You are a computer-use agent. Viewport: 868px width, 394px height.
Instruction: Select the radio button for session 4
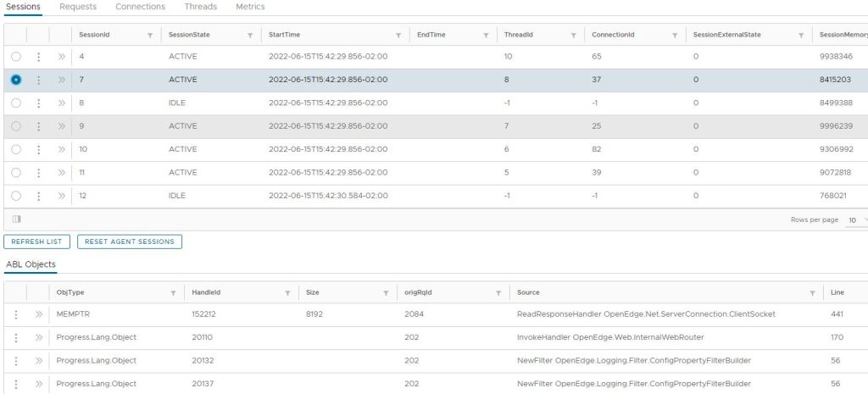click(16, 57)
